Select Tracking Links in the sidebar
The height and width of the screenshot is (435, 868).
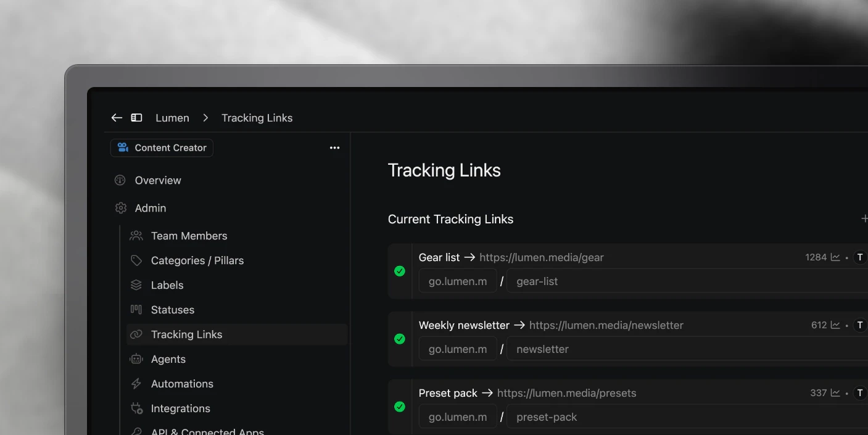[237, 334]
